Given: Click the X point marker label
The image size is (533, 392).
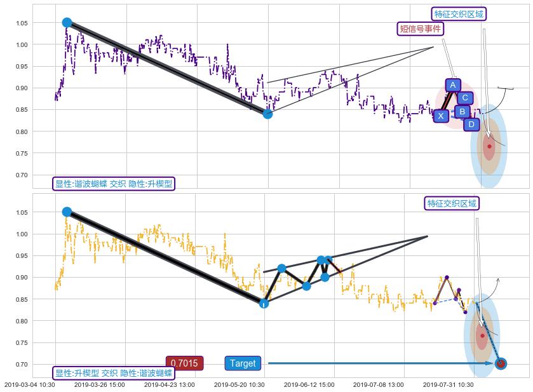Looking at the screenshot, I should pos(441,116).
